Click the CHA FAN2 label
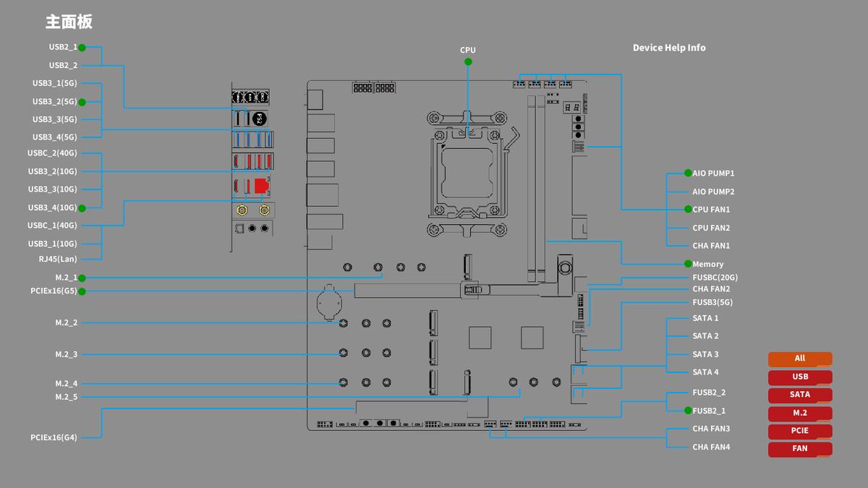 (x=711, y=289)
